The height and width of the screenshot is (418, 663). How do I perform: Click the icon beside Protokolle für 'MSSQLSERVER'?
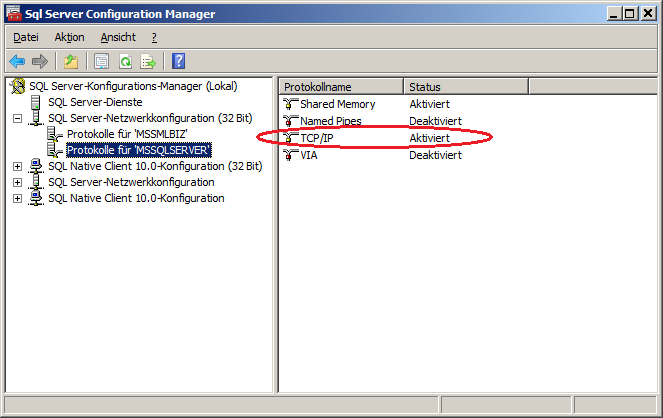click(x=55, y=150)
